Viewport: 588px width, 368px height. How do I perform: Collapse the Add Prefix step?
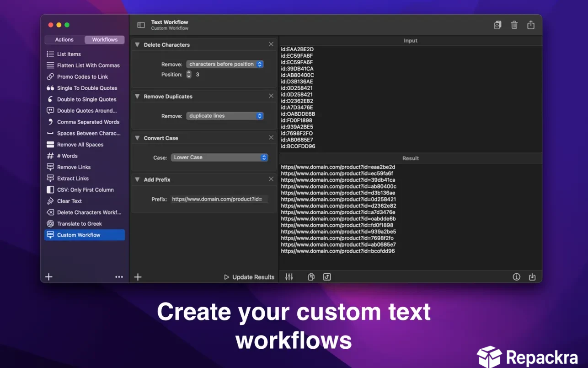(137, 180)
